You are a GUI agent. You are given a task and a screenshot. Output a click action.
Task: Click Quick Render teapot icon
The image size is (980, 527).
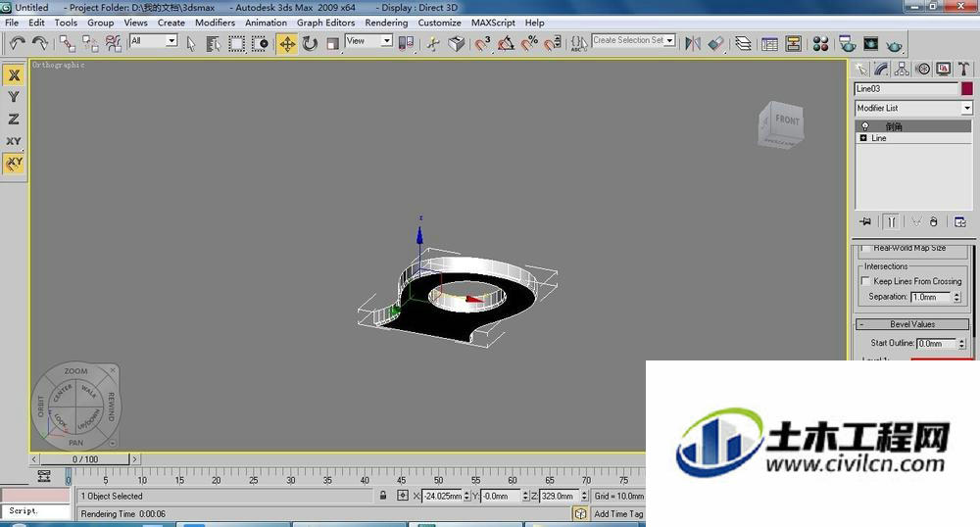click(x=895, y=45)
